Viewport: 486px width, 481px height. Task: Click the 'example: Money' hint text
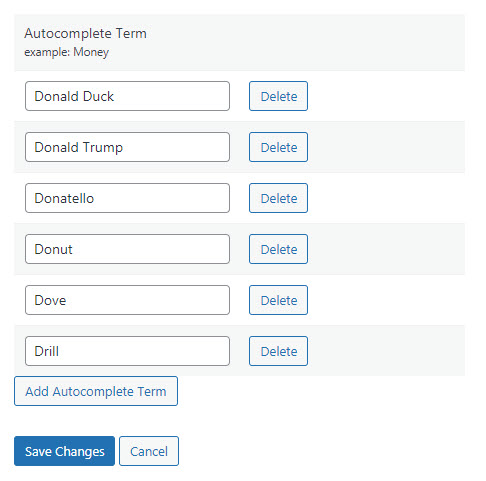66,52
